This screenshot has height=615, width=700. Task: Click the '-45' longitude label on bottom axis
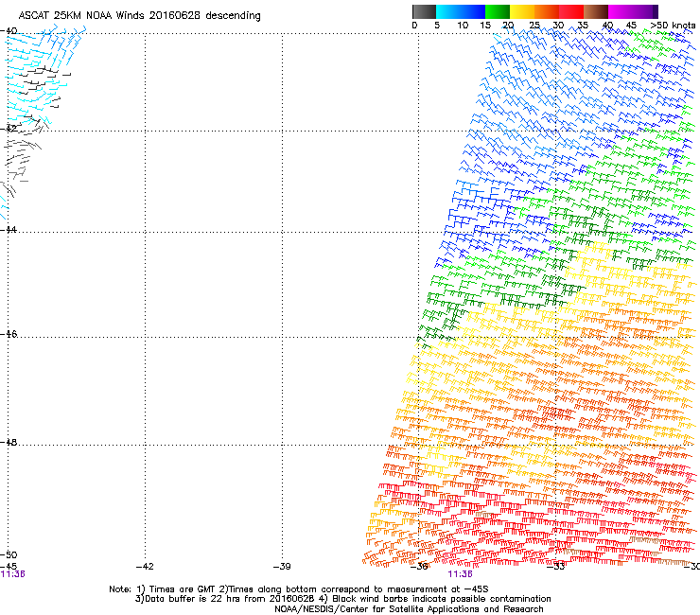9,566
